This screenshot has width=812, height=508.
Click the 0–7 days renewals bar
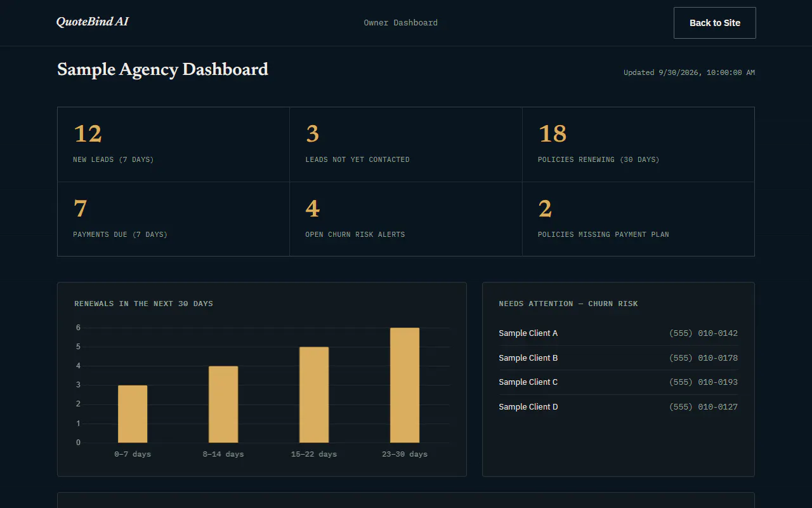click(133, 414)
